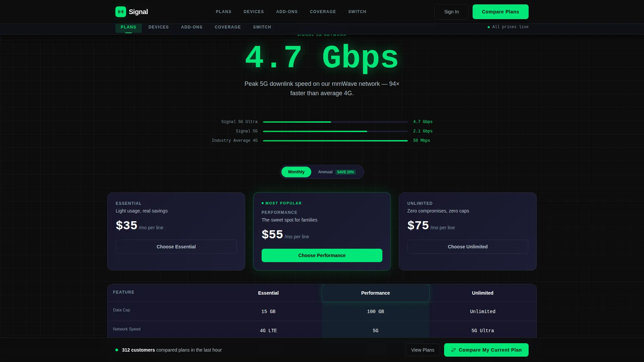Click the '15 GB' table cell
The image size is (644, 362).
pos(268,311)
